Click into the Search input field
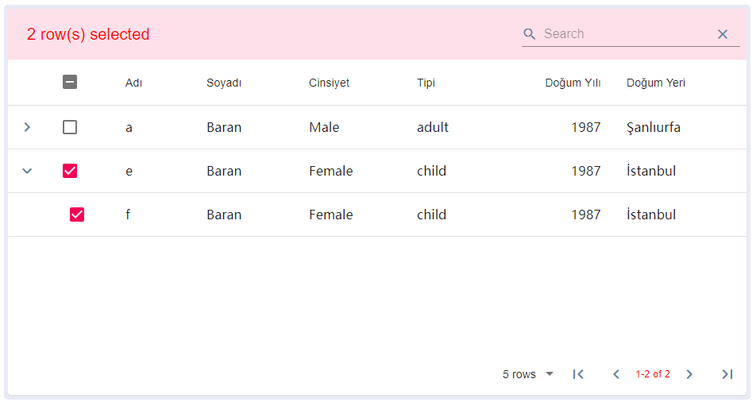This screenshot has height=406, width=756. click(x=625, y=34)
